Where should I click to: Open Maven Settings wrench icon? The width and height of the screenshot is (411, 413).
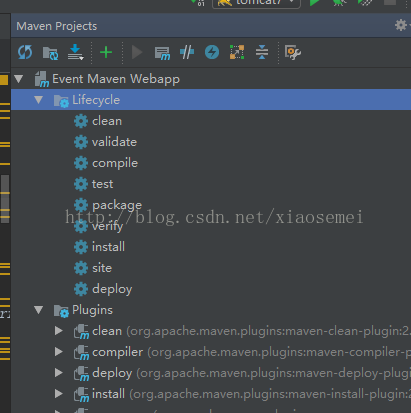pyautogui.click(x=293, y=52)
